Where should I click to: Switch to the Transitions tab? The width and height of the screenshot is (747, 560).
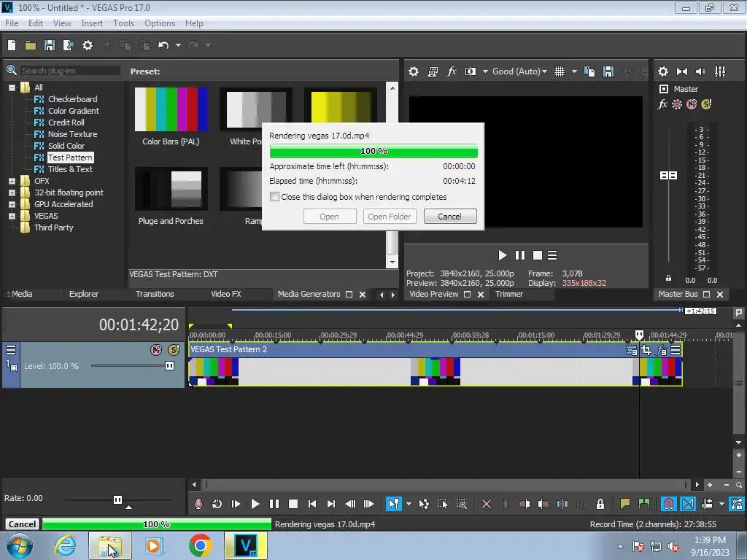(x=155, y=295)
